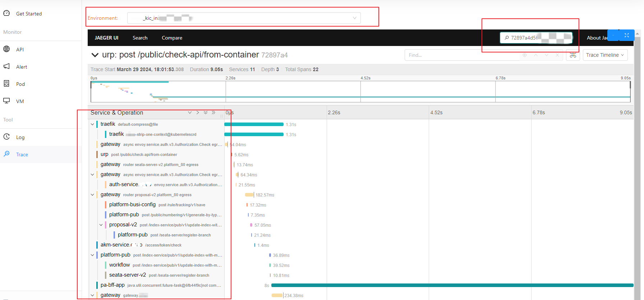Collapse the proposal-v2 span row

click(x=101, y=225)
